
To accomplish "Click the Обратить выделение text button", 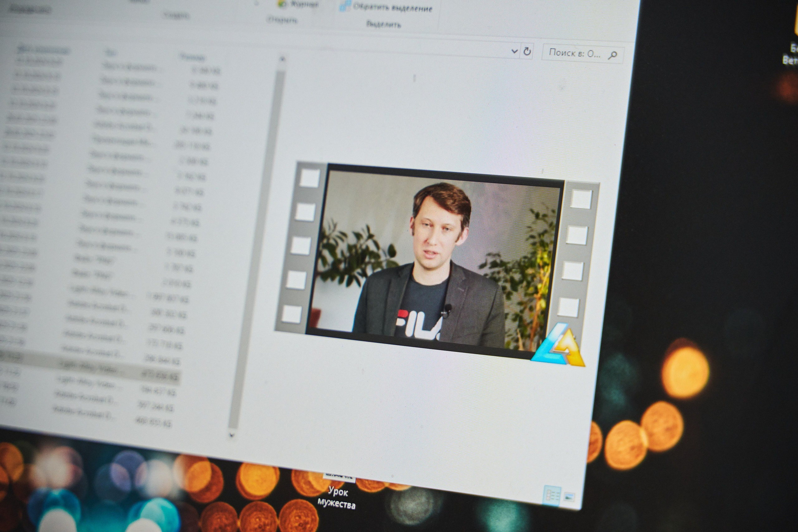I will pos(393,7).
